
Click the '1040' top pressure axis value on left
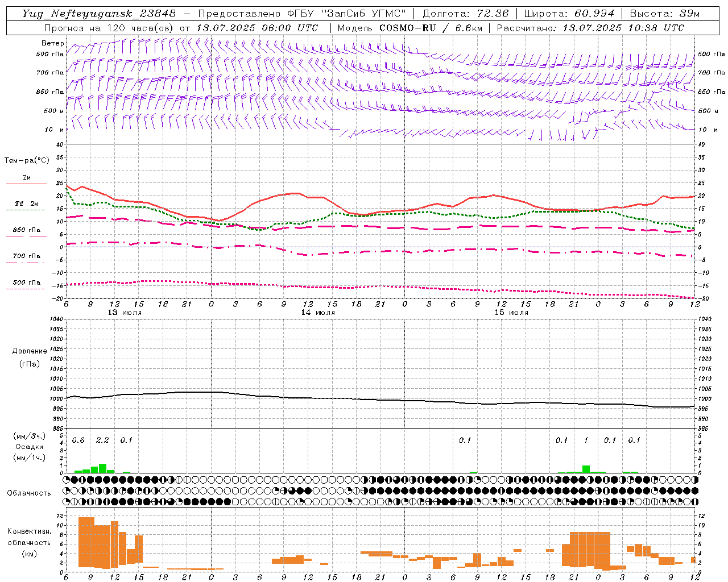pyautogui.click(x=56, y=319)
